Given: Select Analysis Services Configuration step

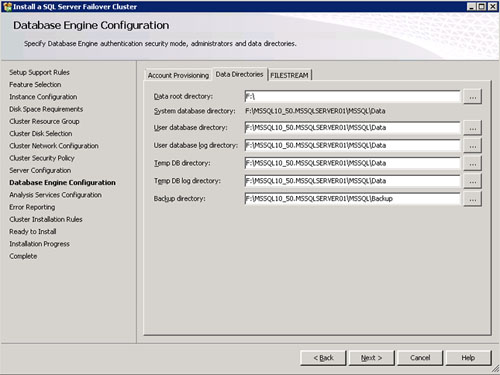Looking at the screenshot, I should (x=55, y=195).
